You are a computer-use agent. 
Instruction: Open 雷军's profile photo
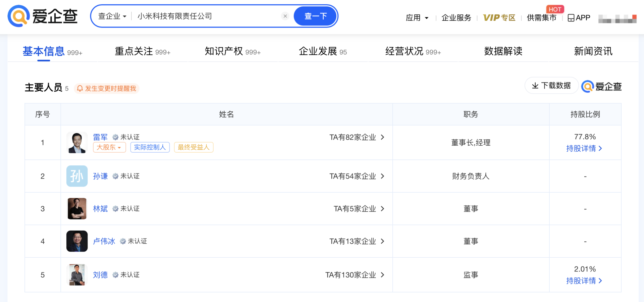77,143
